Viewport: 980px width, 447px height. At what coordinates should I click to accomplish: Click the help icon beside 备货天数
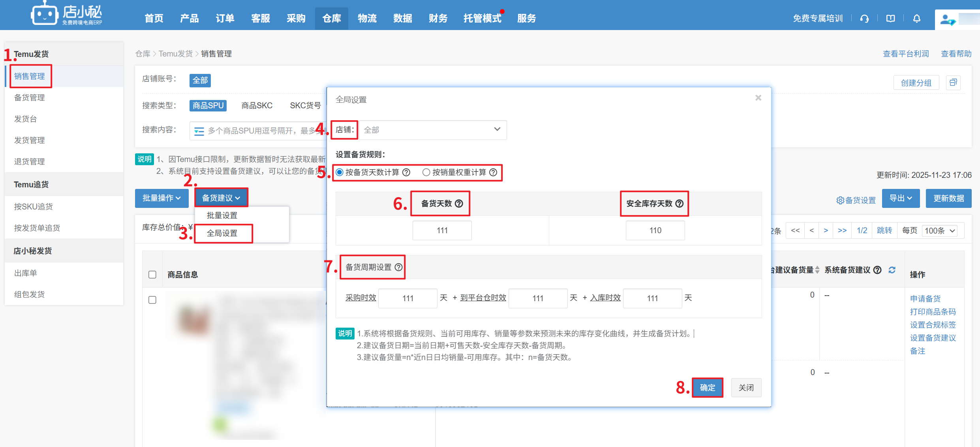[459, 204]
